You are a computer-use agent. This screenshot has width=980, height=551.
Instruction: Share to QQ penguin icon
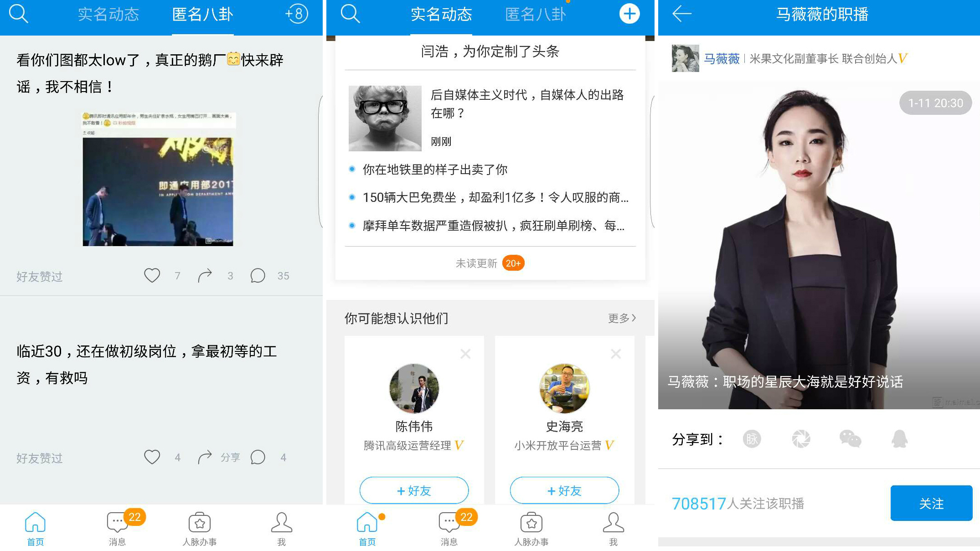click(899, 439)
